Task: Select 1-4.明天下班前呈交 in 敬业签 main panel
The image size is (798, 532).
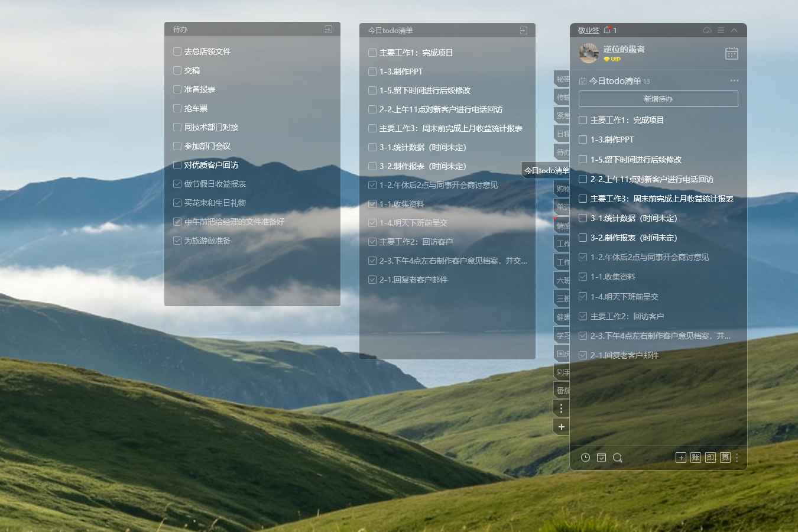Action: tap(624, 297)
